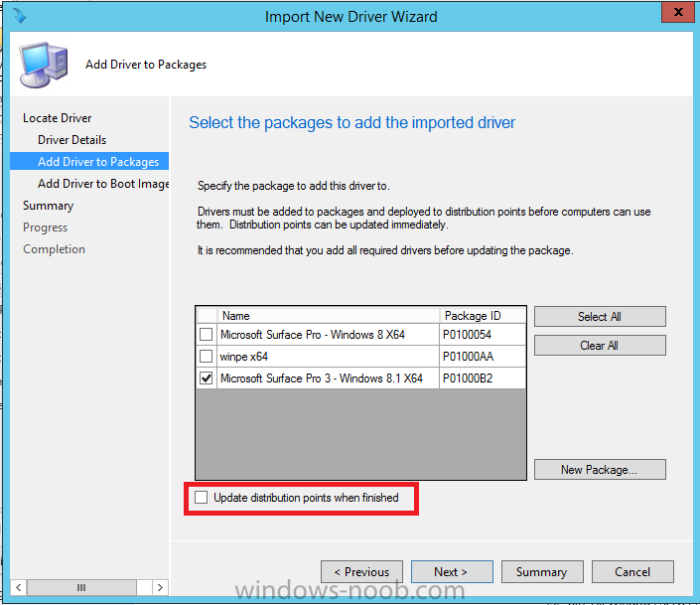Proceed with the Next button

pos(452,572)
